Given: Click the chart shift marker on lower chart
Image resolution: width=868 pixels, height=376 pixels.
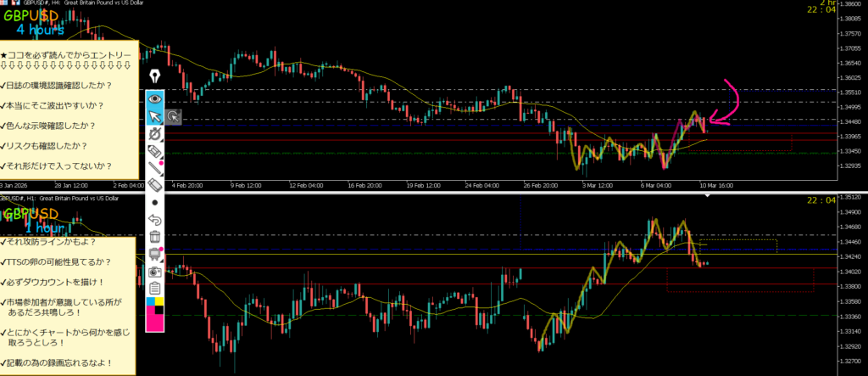Looking at the screenshot, I should coord(708,196).
